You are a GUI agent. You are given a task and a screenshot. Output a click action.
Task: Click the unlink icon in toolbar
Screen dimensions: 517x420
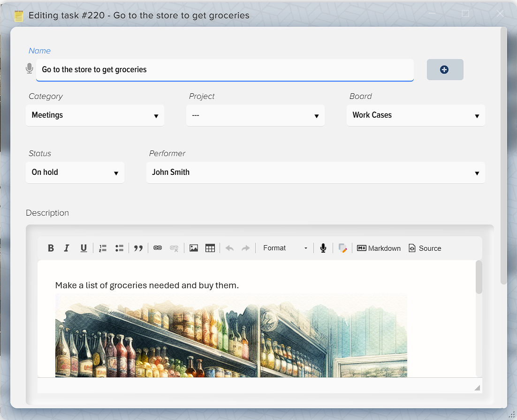(x=174, y=248)
